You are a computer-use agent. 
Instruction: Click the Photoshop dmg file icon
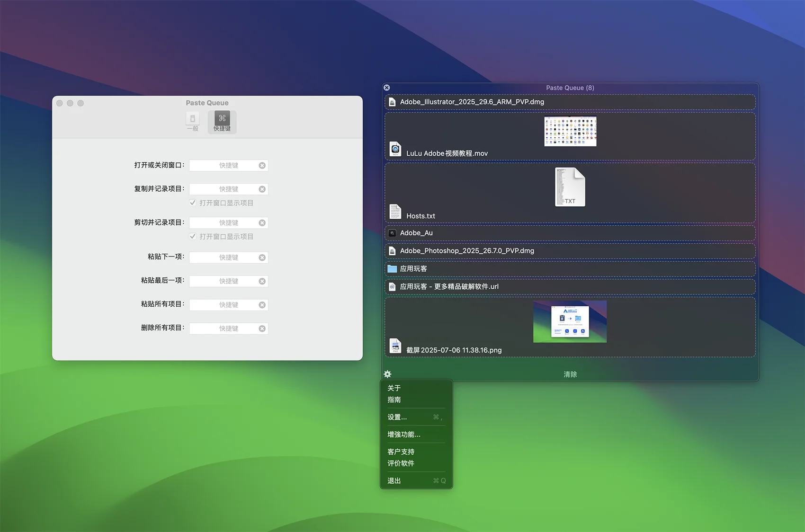coord(392,251)
